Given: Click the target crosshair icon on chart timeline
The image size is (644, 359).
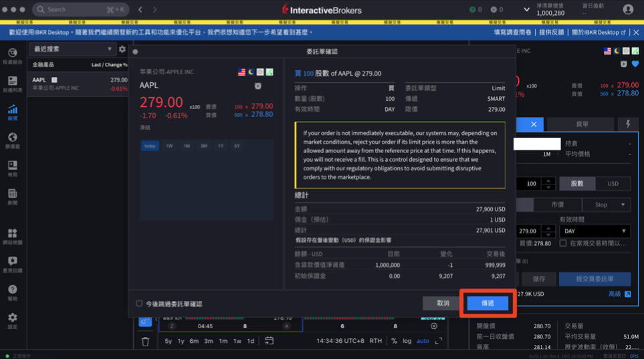Looking at the screenshot, I should click(x=434, y=326).
